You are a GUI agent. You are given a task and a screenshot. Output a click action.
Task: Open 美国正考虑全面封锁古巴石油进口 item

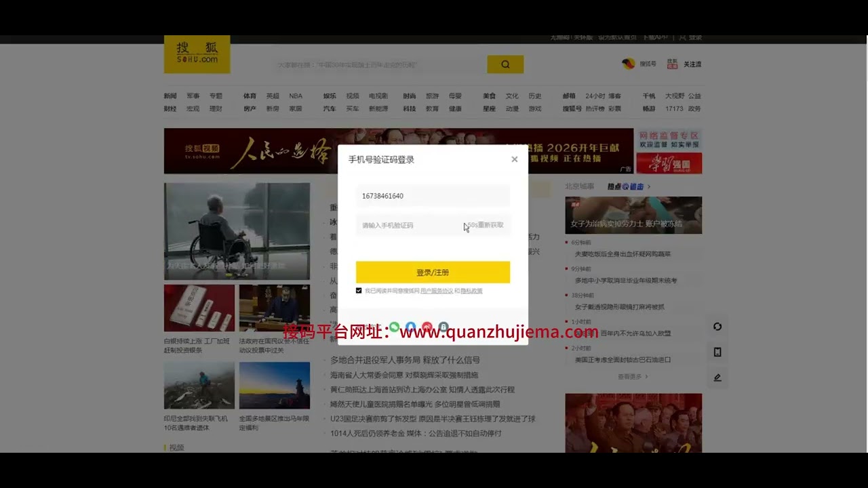623,360
